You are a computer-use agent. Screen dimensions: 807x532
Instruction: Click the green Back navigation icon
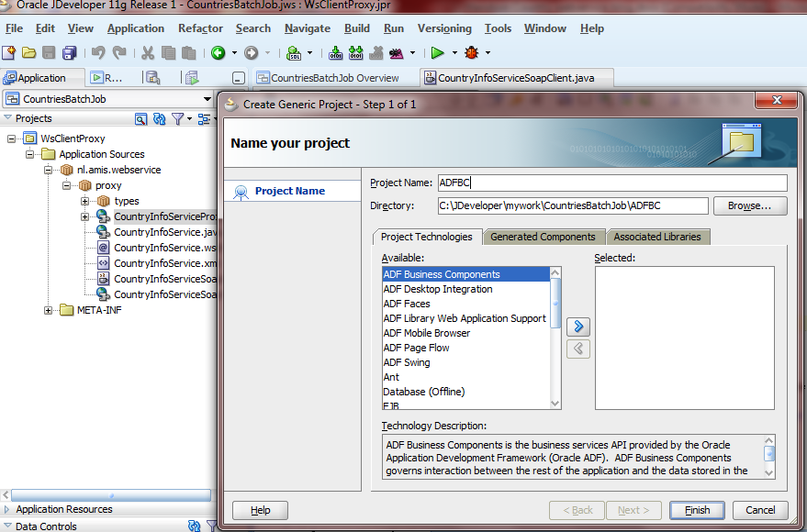[218, 53]
